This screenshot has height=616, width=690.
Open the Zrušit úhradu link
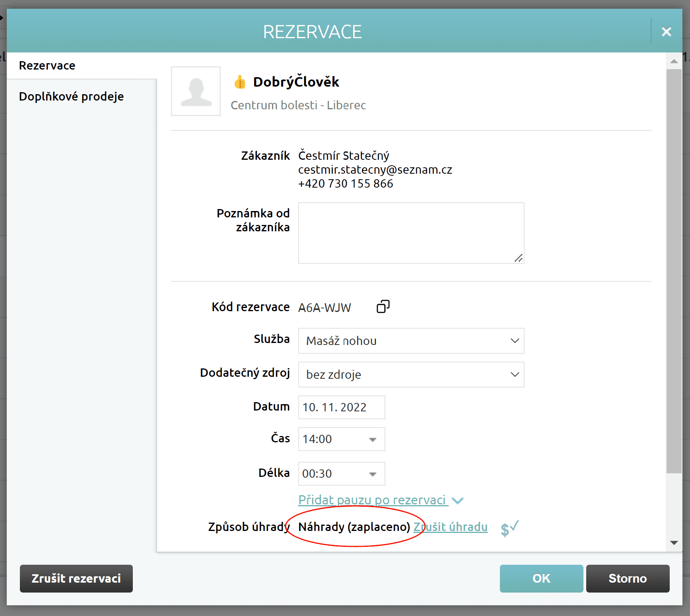pyautogui.click(x=451, y=527)
